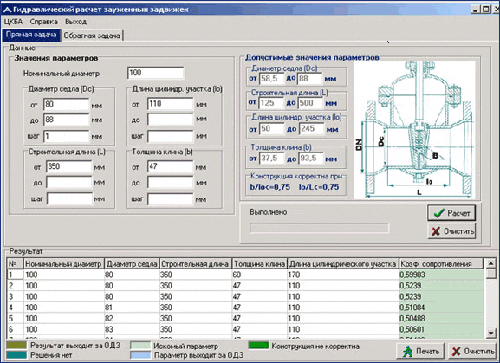Click the Строительная длина 'от' field with 350
This screenshot has width=500, height=363.
(69, 167)
